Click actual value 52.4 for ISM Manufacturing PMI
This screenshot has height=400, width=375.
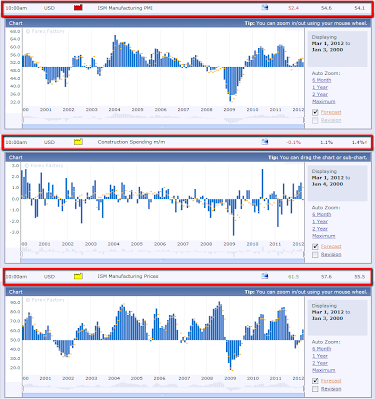293,8
